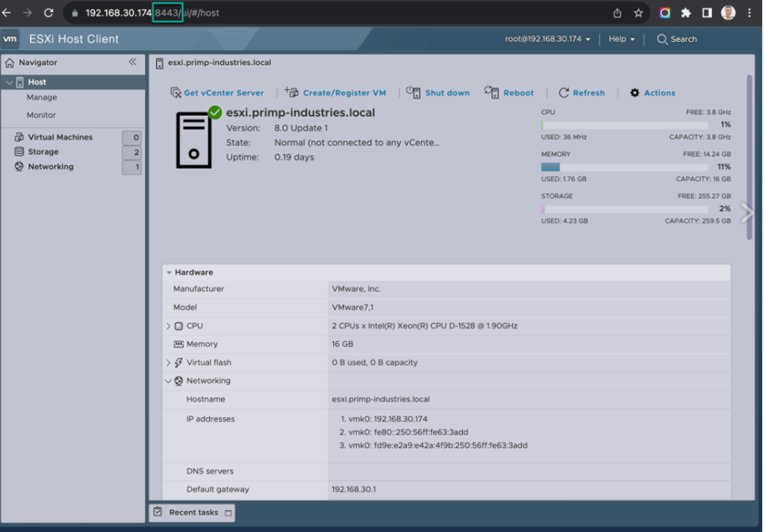The width and height of the screenshot is (765, 532).
Task: Click the lock icon in the address bar
Action: click(75, 13)
